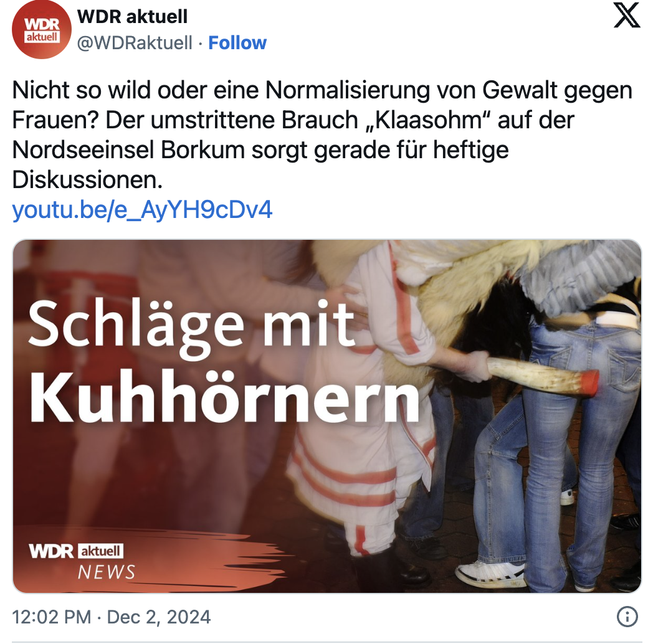Click the 'Nicht so wild' opening tweet line

(322, 90)
